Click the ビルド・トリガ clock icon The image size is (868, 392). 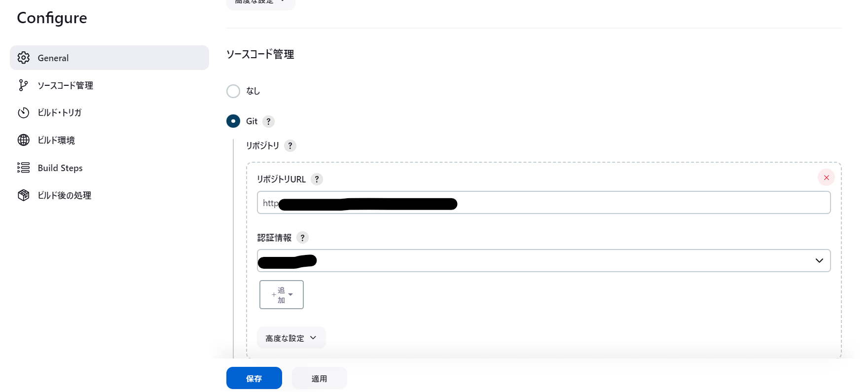point(24,112)
